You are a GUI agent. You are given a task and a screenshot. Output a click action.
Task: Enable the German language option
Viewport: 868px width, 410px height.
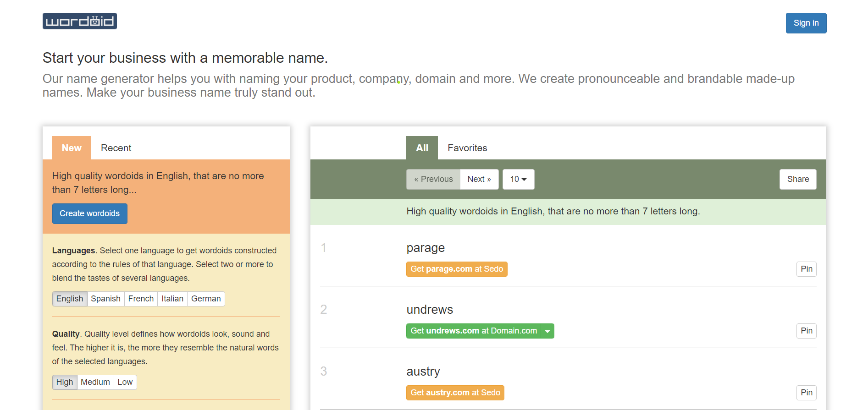[205, 299]
